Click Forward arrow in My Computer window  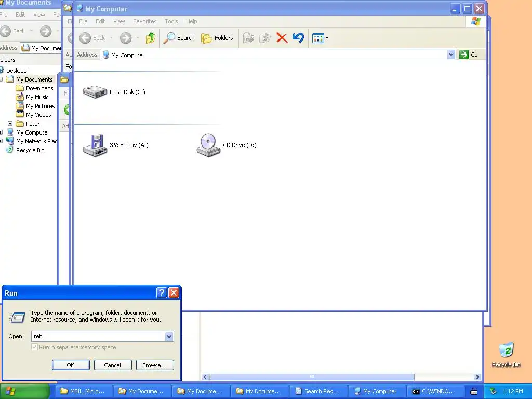click(126, 37)
